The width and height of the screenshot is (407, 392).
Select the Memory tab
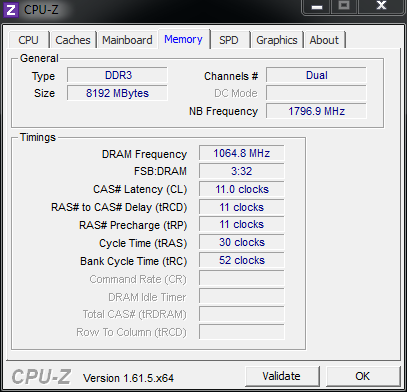(x=183, y=39)
